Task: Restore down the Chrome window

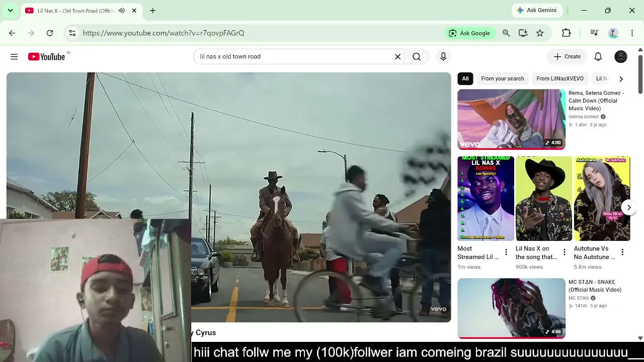Action: click(x=608, y=11)
